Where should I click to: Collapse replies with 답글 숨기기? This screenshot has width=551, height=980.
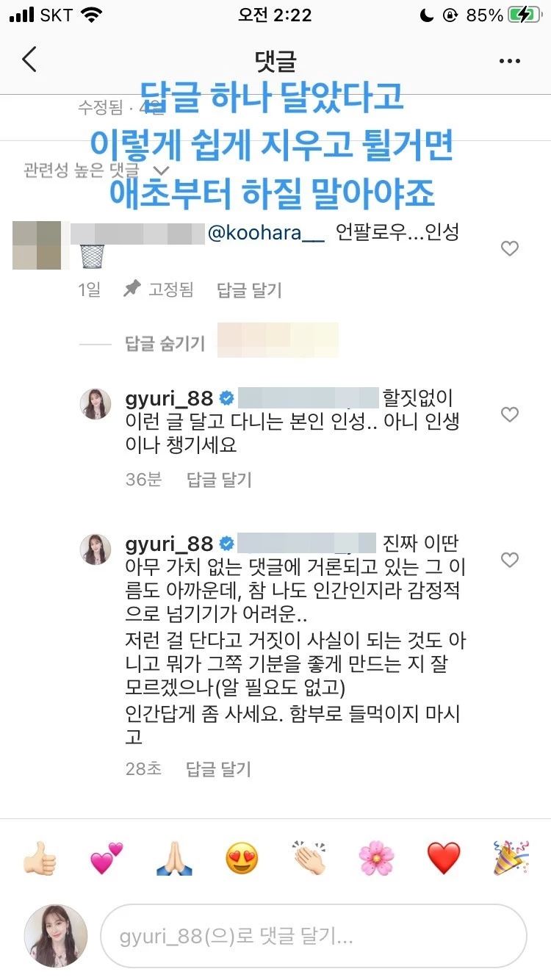tap(165, 343)
